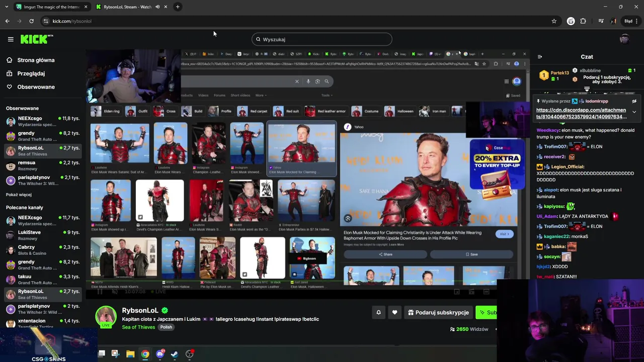Open File Explorer from the taskbar

(x=130, y=354)
